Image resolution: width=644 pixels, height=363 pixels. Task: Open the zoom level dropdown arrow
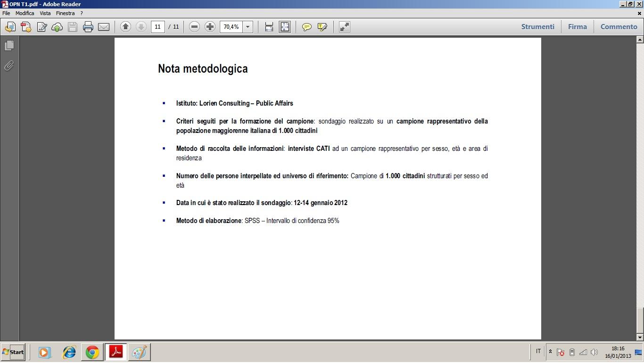pos(248,27)
